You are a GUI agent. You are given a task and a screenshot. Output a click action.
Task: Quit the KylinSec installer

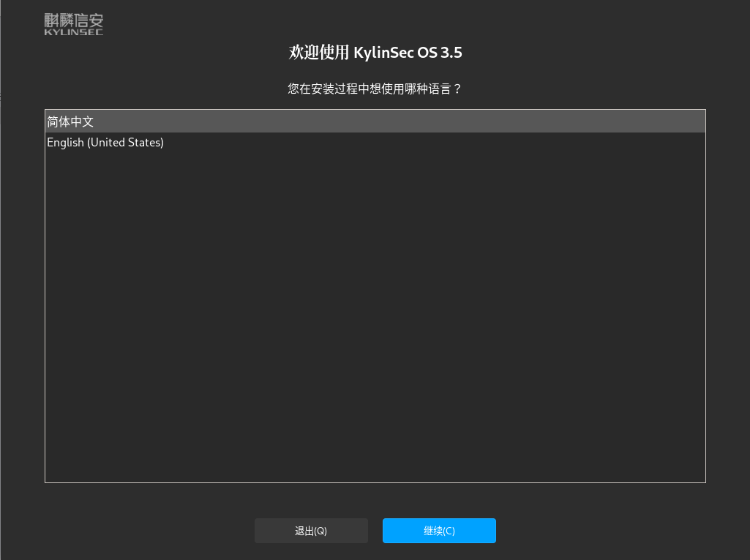[311, 531]
